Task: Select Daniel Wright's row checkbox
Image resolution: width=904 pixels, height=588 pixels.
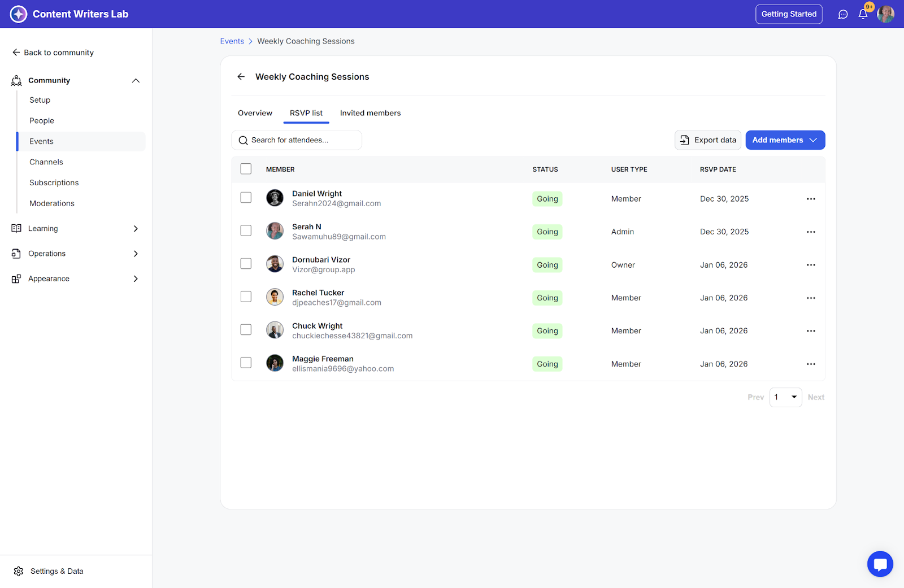Action: tap(246, 198)
